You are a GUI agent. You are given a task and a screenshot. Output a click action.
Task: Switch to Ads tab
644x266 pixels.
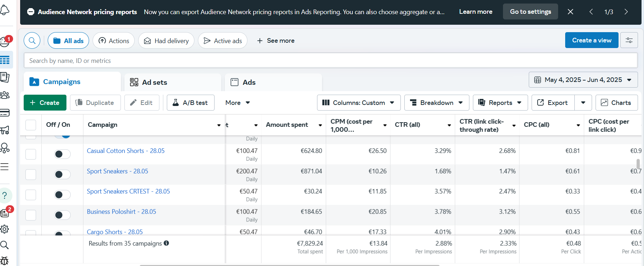pos(274,82)
